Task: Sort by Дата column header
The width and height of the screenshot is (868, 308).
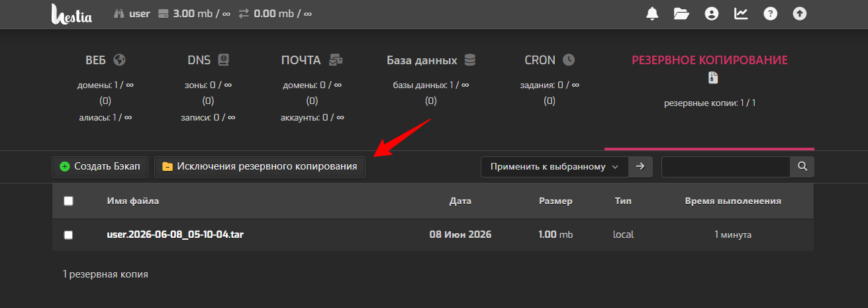Action: pyautogui.click(x=460, y=201)
